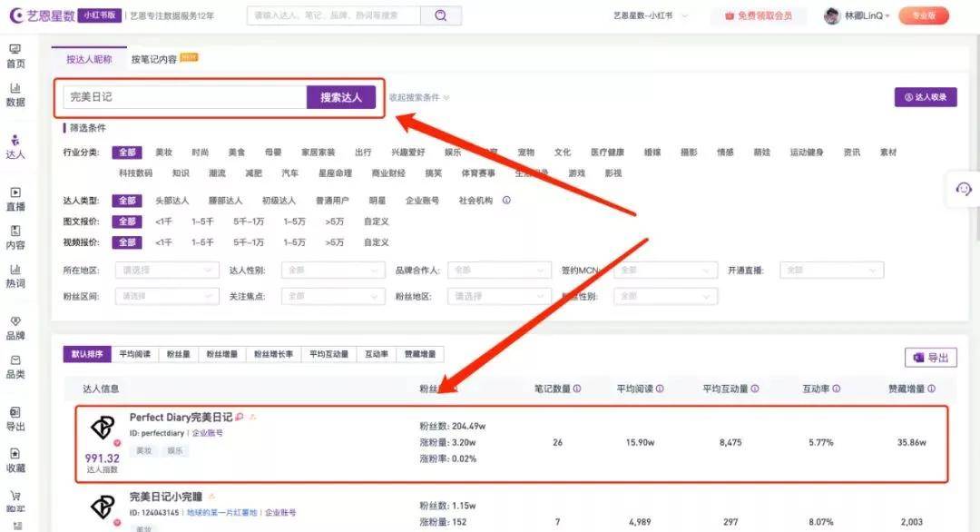Open 所在地区 dropdown
The height and width of the screenshot is (532, 980).
[x=167, y=270]
